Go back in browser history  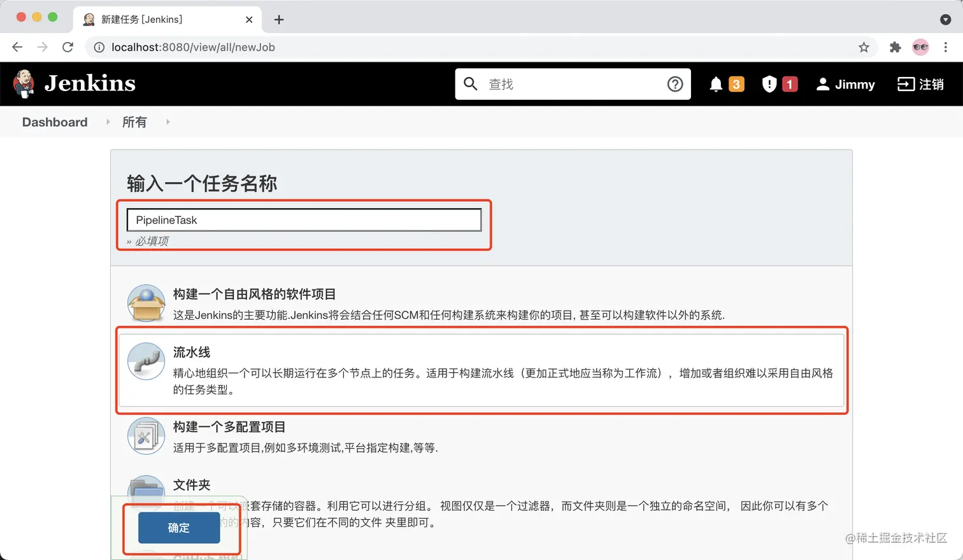point(17,47)
